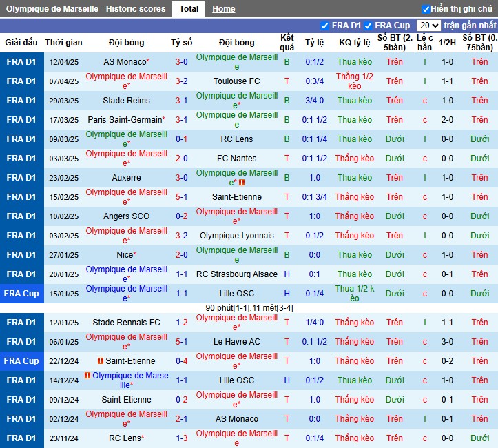Click the 0-4 score at Saint-Etienne cup match
The height and width of the screenshot is (448, 498).
(182, 361)
